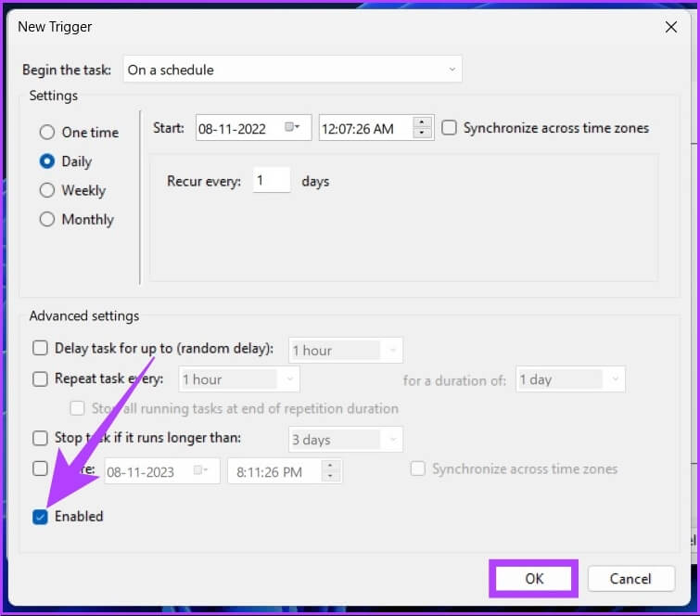Close the New Trigger dialog

670,27
